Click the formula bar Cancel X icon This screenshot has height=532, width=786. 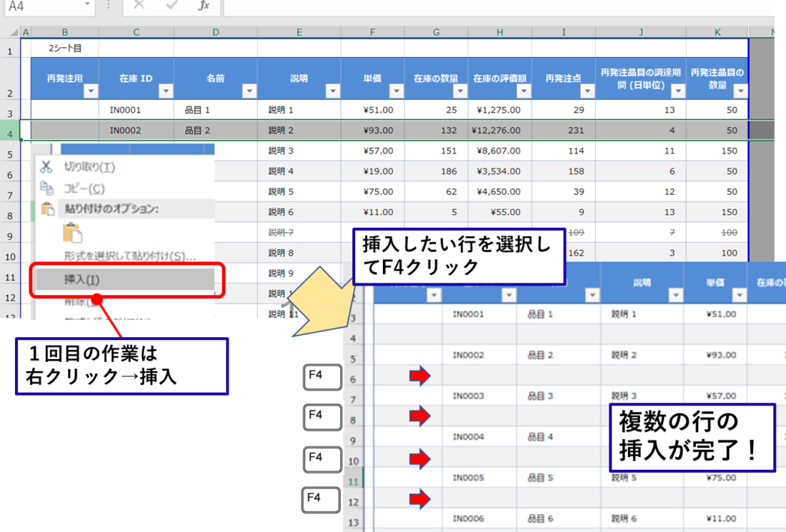(139, 5)
